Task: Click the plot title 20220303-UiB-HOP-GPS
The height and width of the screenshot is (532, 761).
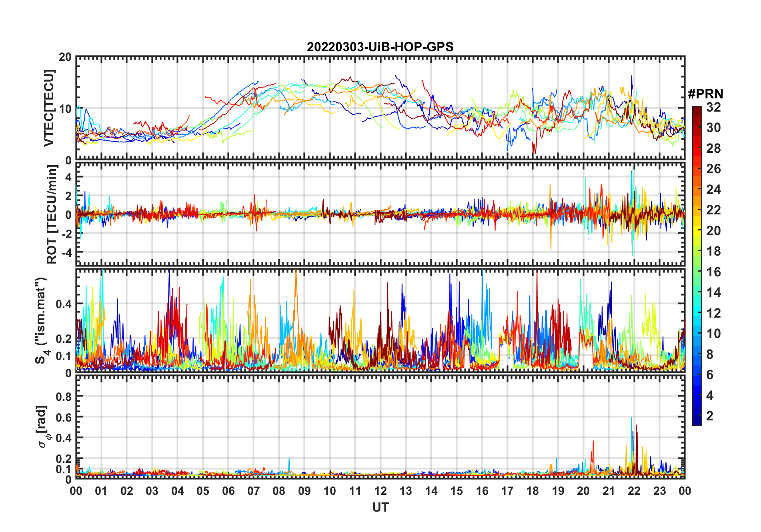Action: (380, 47)
